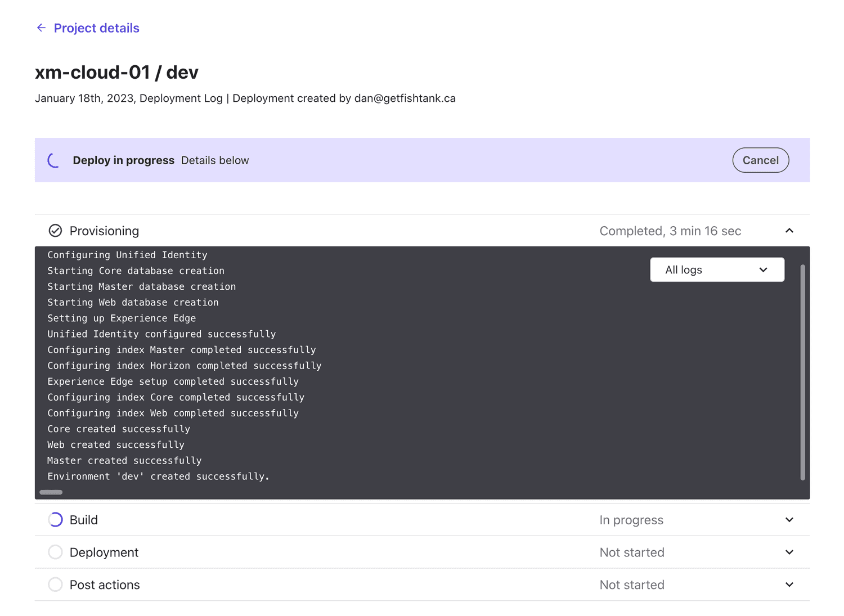Image resolution: width=844 pixels, height=616 pixels.
Task: Click the 'xm-cloud-01 / dev' heading
Action: point(116,73)
